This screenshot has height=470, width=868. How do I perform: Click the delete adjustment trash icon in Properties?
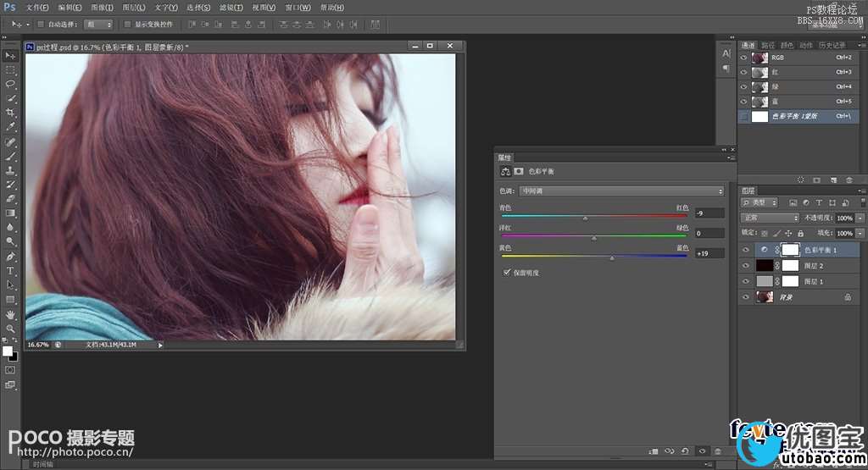718,451
